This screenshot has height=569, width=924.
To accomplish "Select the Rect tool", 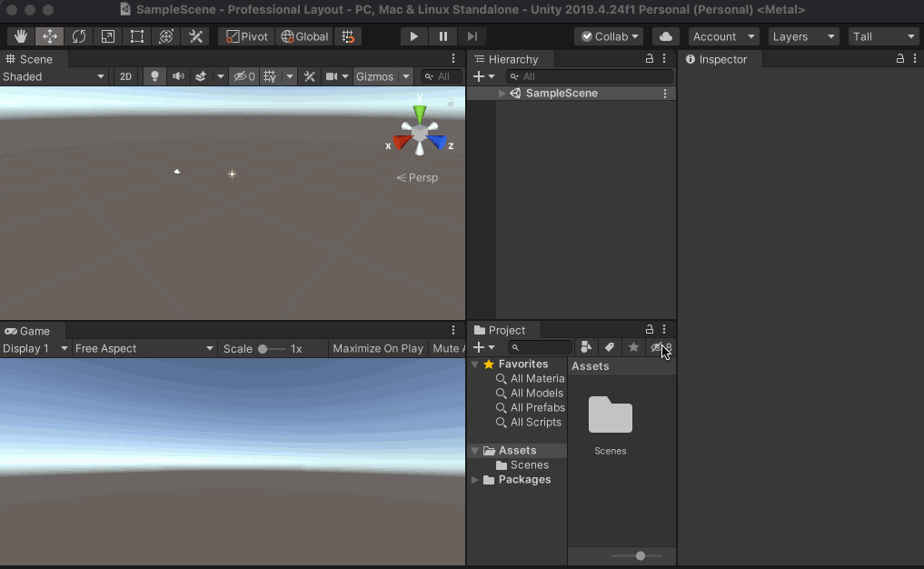I will pyautogui.click(x=137, y=36).
